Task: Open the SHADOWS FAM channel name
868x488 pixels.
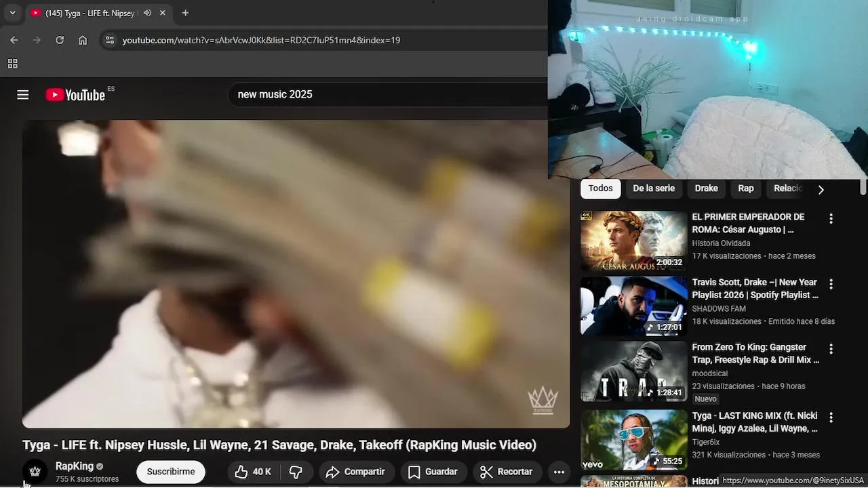Action: [719, 308]
